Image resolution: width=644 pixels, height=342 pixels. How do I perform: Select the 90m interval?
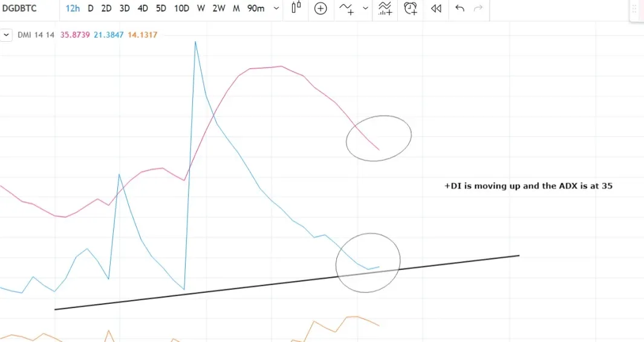click(x=256, y=8)
